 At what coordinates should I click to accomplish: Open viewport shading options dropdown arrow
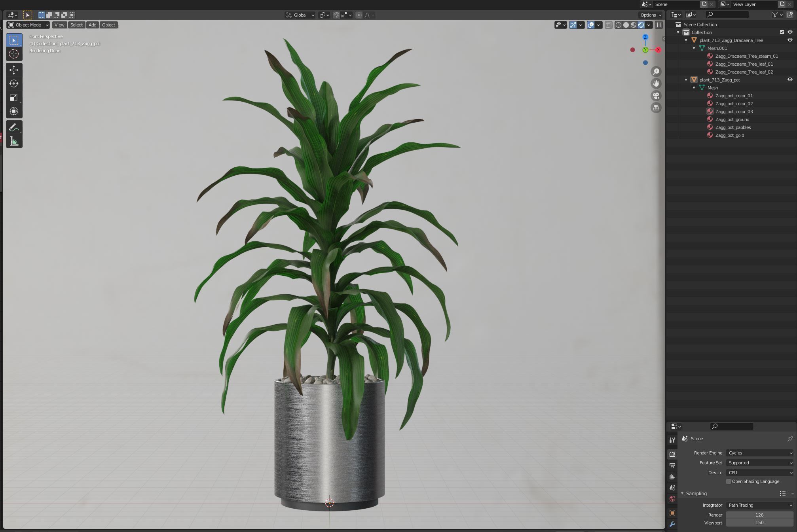[x=649, y=25]
